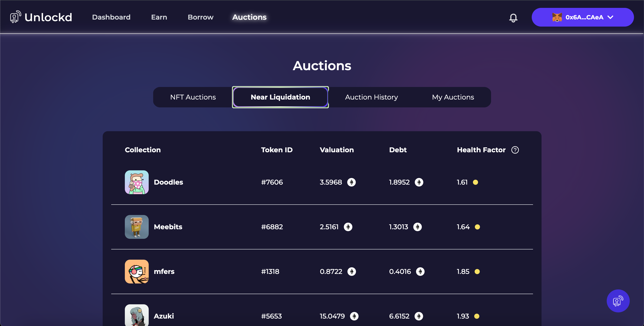Navigate to the Earn page
The width and height of the screenshot is (644, 326).
(159, 17)
